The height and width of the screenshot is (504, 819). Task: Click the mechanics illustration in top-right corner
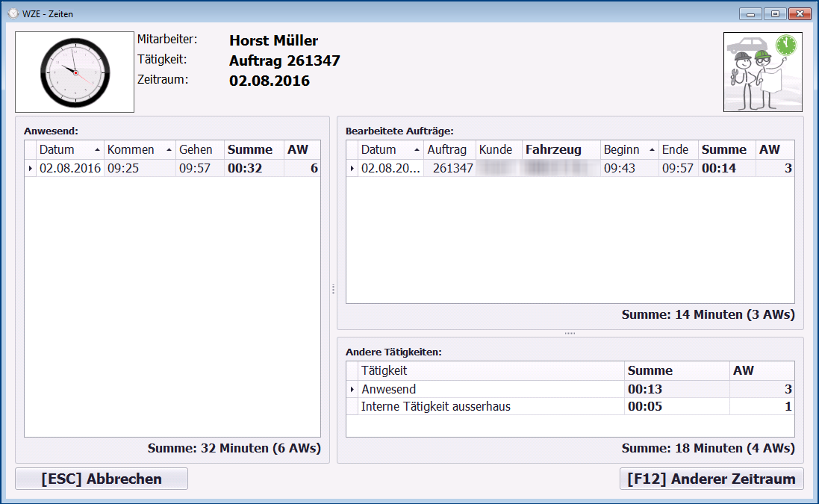[x=762, y=72]
